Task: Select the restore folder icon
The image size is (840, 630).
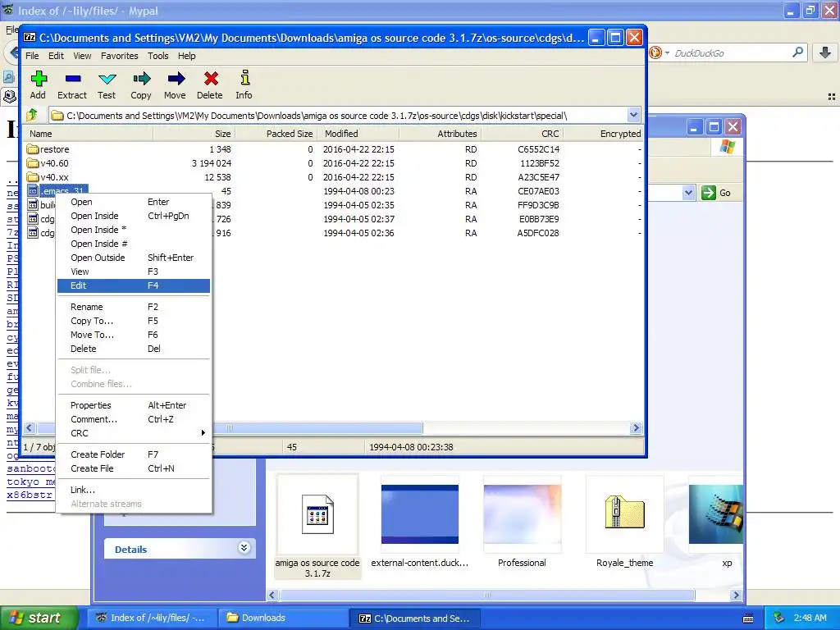Action: pyautogui.click(x=33, y=149)
